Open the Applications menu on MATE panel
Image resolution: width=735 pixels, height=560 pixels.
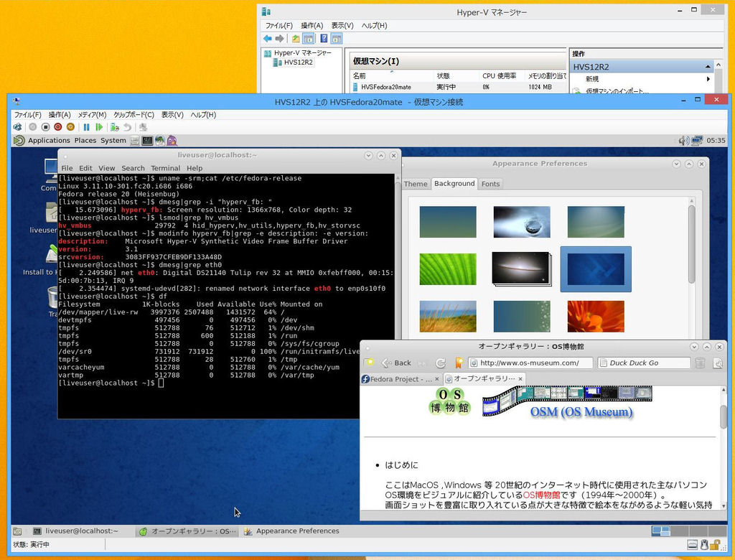coord(49,140)
